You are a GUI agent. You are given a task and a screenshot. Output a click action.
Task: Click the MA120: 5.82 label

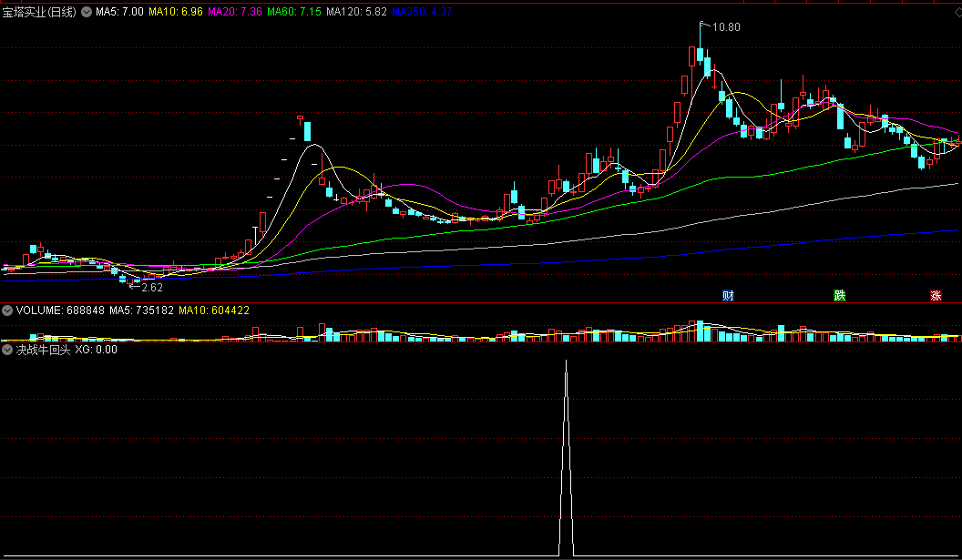(x=356, y=12)
